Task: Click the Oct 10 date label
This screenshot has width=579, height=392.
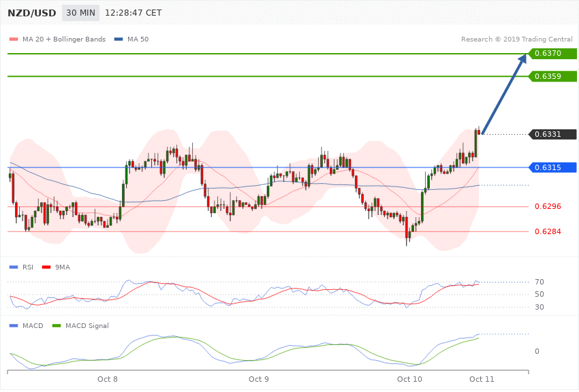Action: 409,379
